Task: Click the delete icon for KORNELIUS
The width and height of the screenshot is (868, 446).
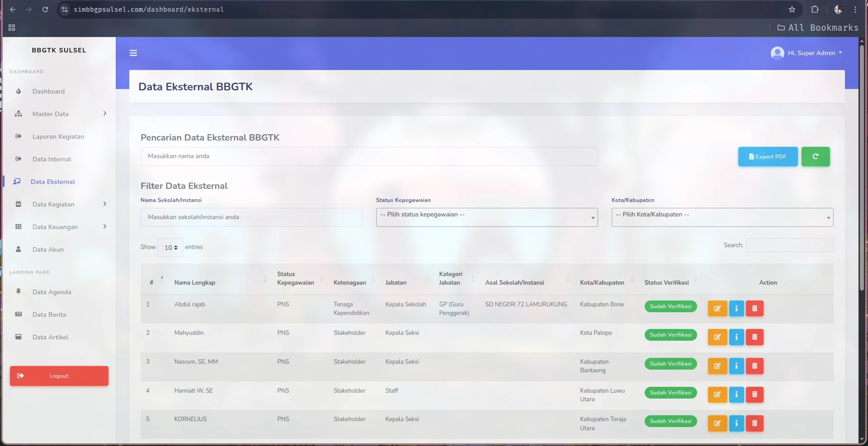Action: tap(754, 423)
